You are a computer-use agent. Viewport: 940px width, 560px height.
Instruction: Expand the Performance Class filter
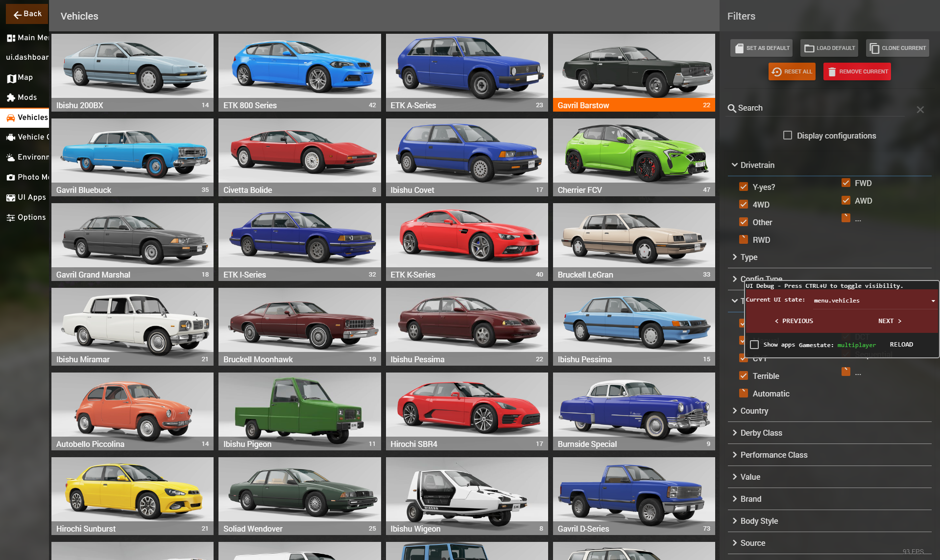pyautogui.click(x=830, y=455)
